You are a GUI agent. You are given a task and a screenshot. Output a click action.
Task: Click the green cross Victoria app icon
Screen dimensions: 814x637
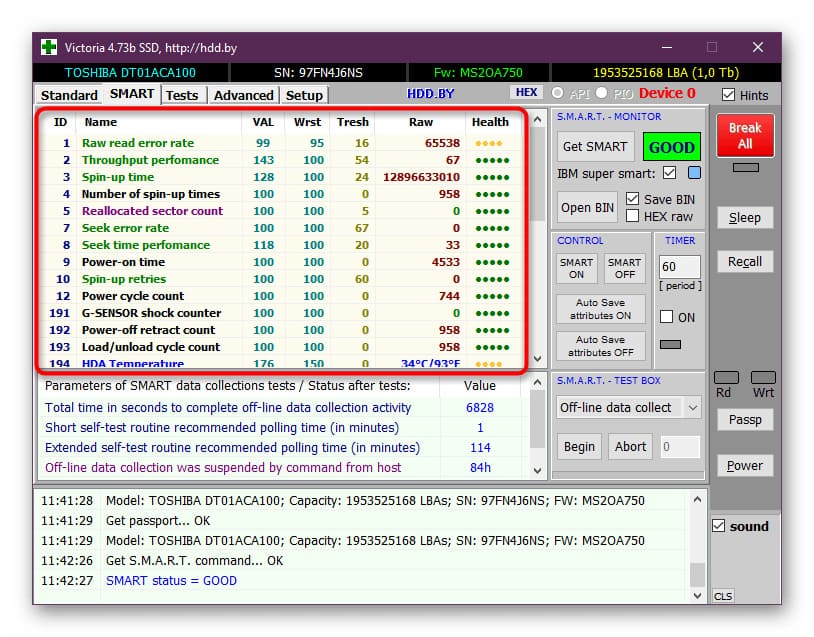click(x=49, y=47)
